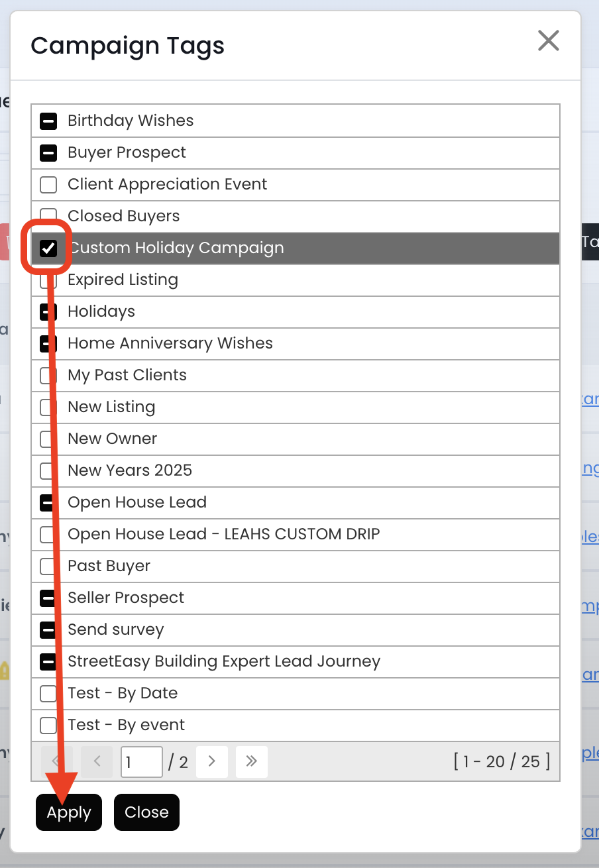Go to previous page of tags
This screenshot has width=599, height=868.
click(x=97, y=761)
